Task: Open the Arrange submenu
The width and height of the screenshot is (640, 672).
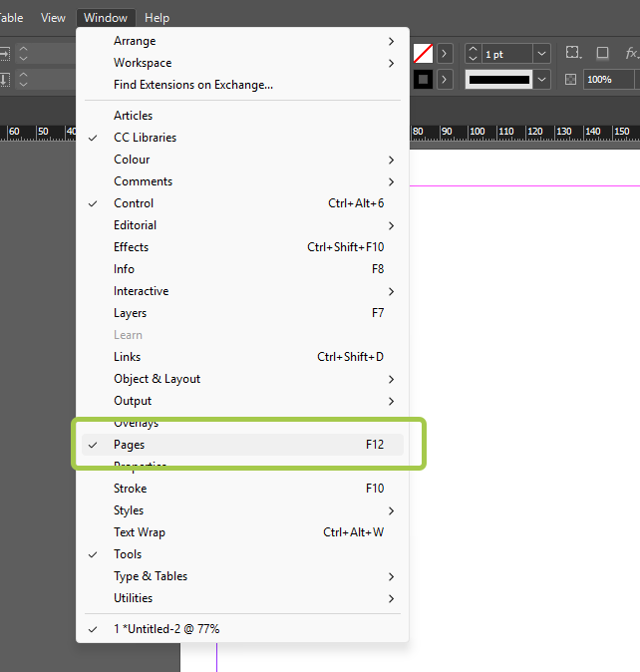Action: [242, 41]
